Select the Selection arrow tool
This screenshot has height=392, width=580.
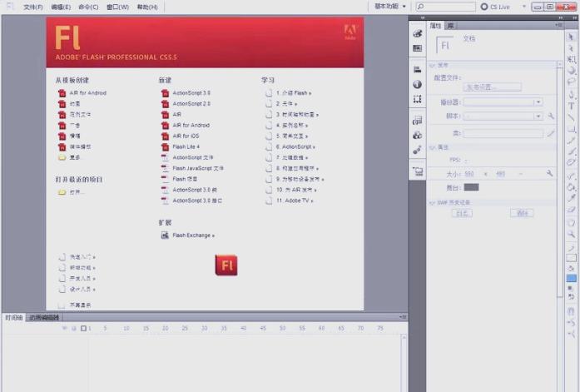pyautogui.click(x=572, y=37)
